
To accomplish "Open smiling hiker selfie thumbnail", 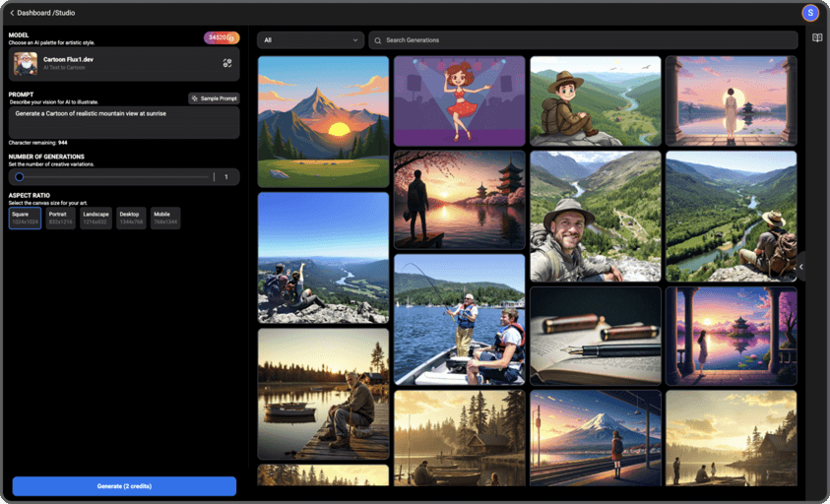I will coord(596,216).
